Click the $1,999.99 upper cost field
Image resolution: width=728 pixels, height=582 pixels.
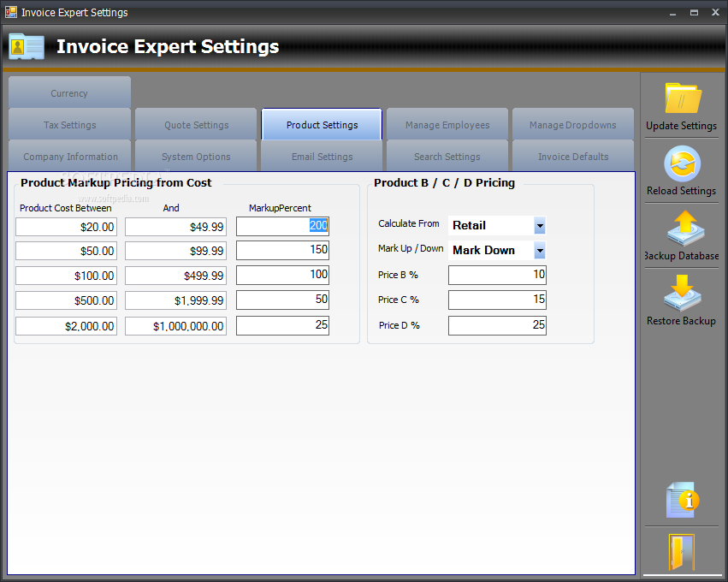(175, 300)
